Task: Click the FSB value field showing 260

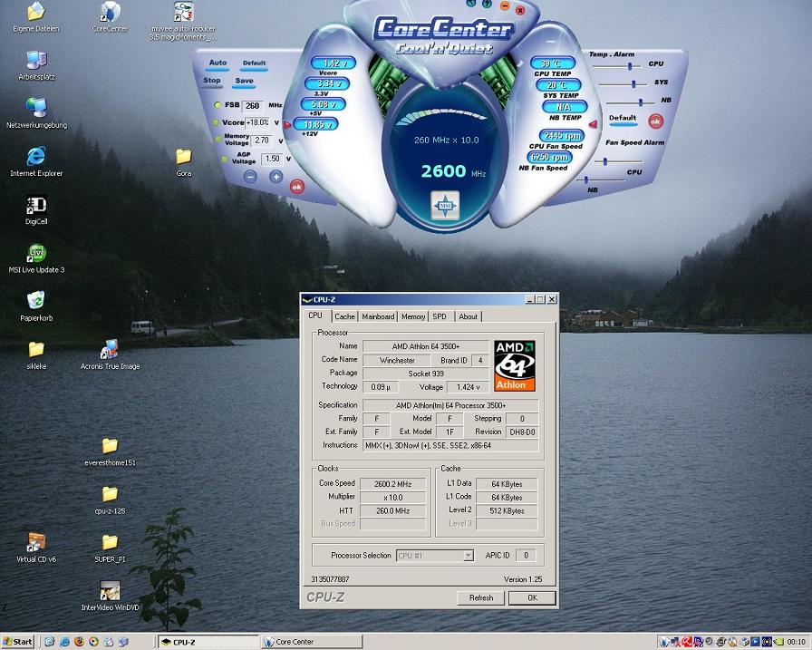Action: click(253, 106)
